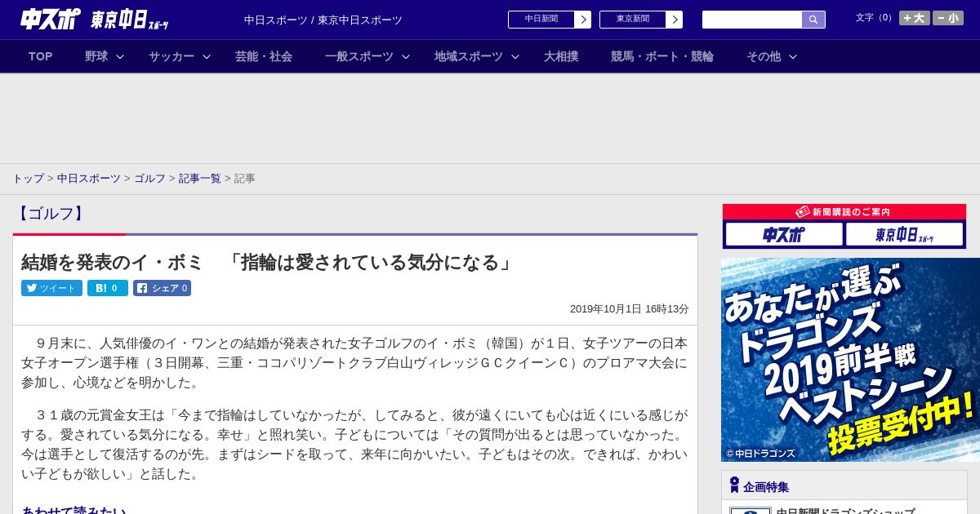Open the その他 menu
Screen dimensions: 980x514
click(764, 56)
